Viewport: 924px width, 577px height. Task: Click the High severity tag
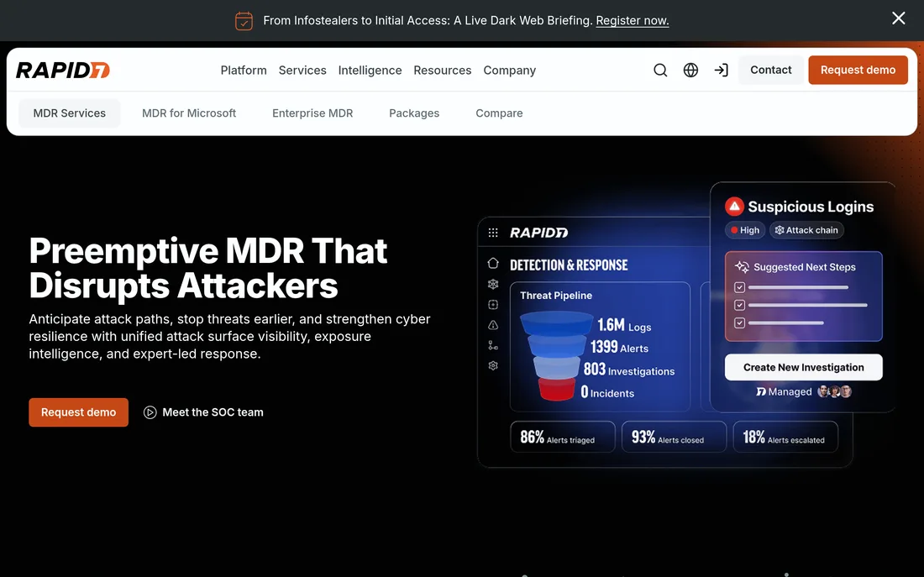(x=745, y=230)
